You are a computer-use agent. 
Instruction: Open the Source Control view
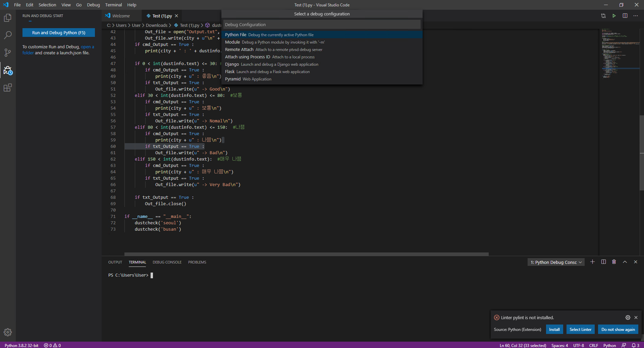point(8,53)
